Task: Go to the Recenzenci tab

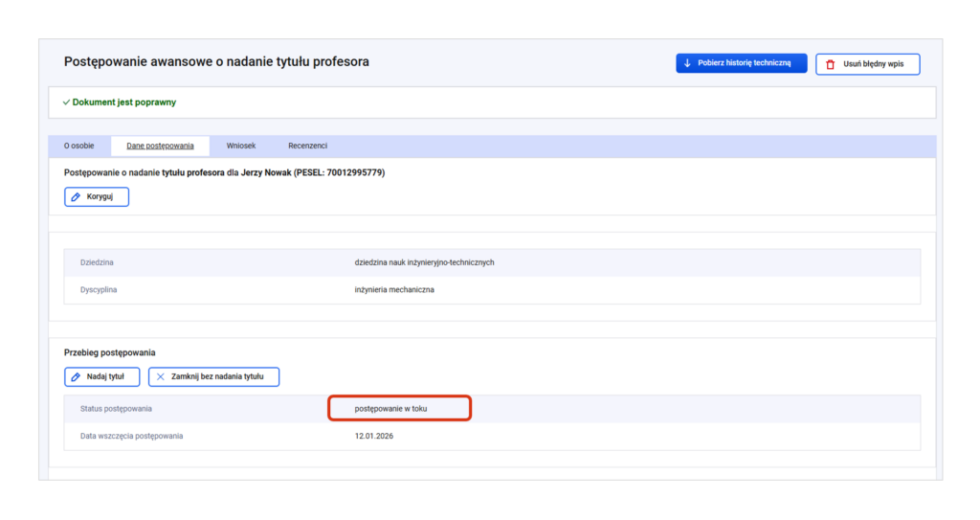Action: [x=307, y=147]
